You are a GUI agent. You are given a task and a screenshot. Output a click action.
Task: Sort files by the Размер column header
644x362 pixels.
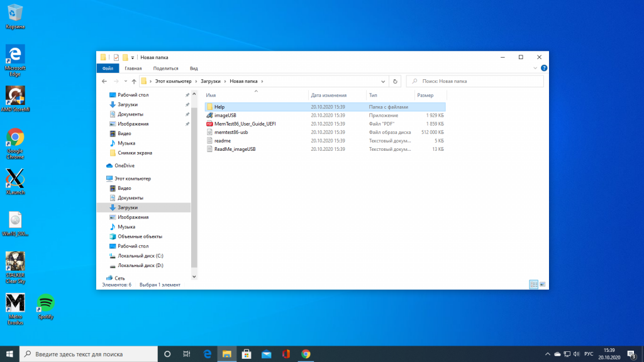[x=425, y=95]
